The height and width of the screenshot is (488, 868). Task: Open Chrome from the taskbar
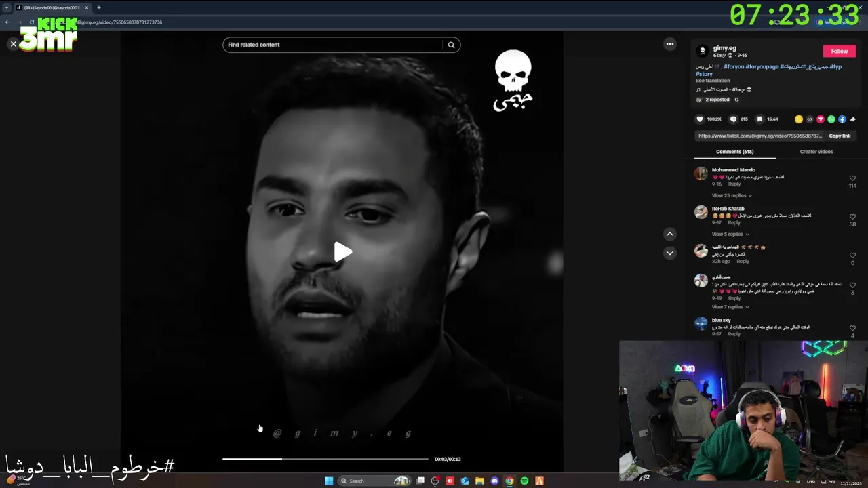click(x=509, y=481)
